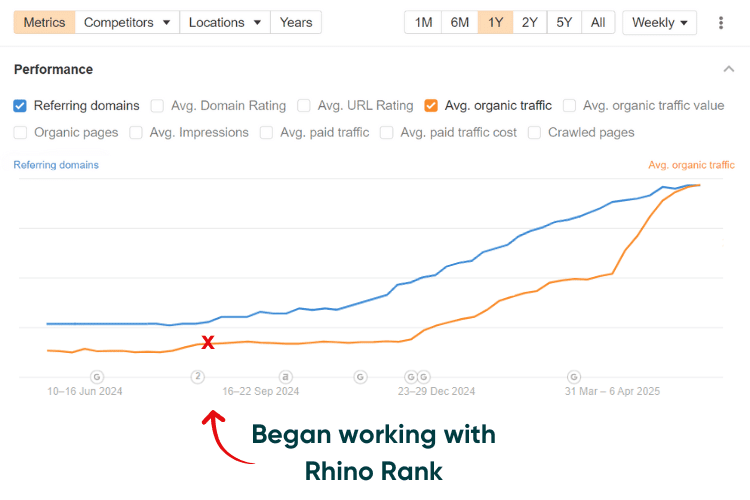Screen dimensions: 750x500
Task: Switch to the Years tab
Action: tap(296, 22)
